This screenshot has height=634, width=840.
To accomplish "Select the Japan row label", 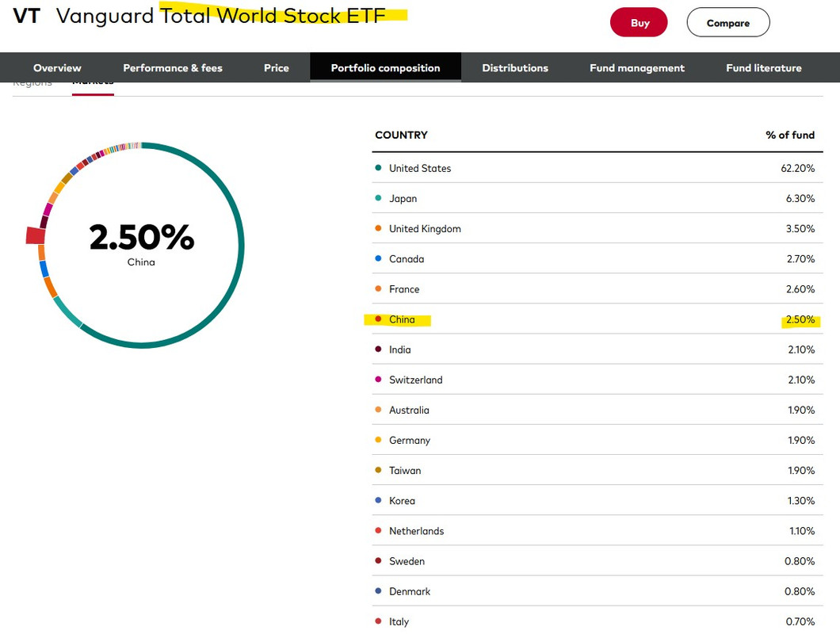I will [403, 198].
